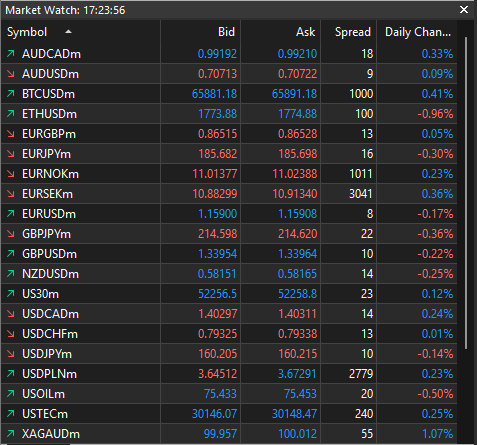Click the up arrow icon beside USDPLNm

tap(11, 373)
